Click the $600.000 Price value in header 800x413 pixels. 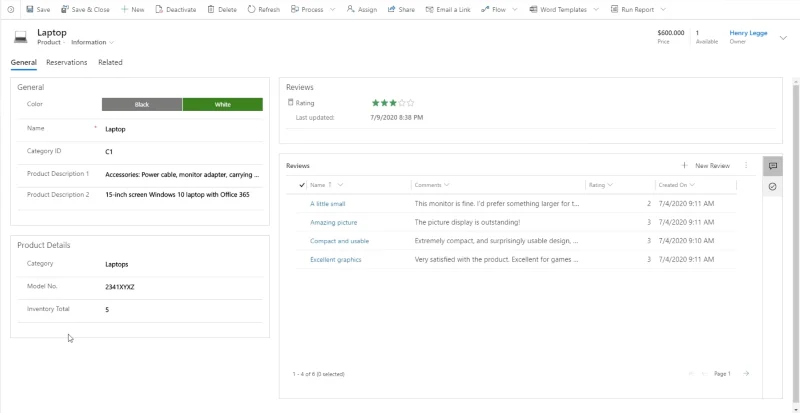coord(670,33)
